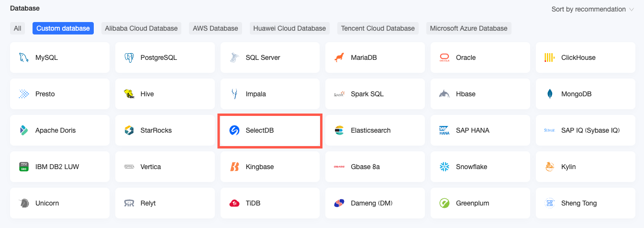This screenshot has width=644, height=228.
Task: Choose the Dameng (DM) label text
Action: tap(372, 203)
